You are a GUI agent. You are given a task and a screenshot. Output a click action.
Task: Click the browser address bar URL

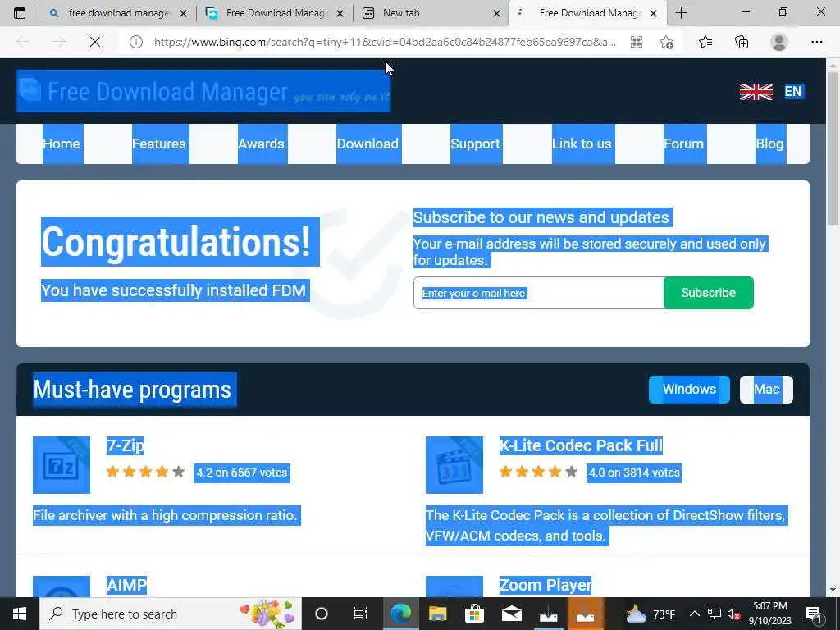tap(385, 42)
